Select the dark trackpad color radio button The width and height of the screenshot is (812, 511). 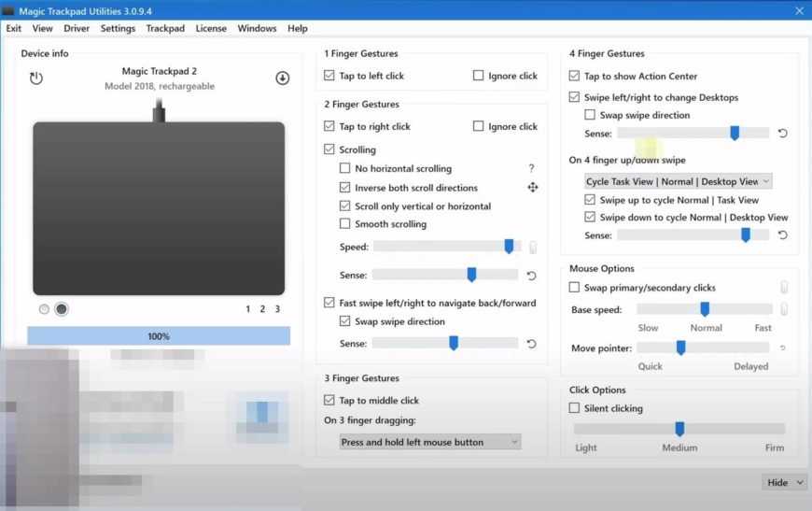tap(62, 309)
